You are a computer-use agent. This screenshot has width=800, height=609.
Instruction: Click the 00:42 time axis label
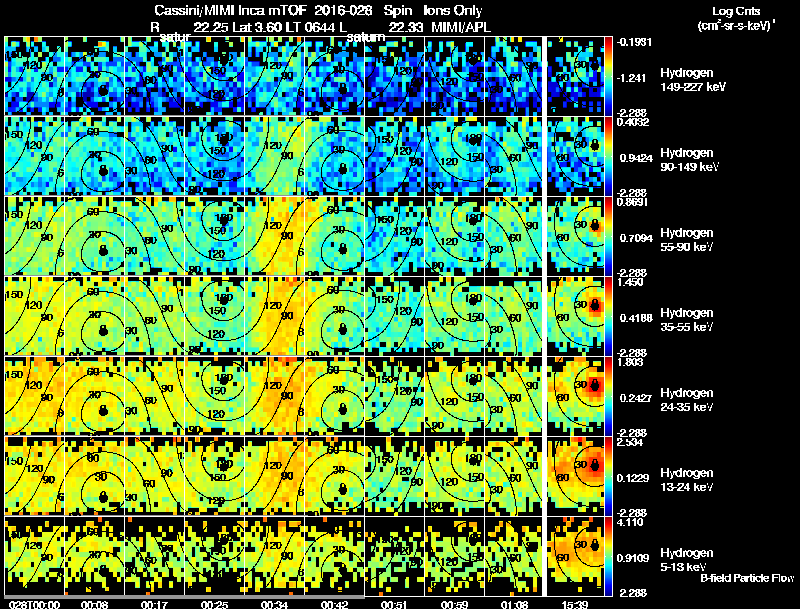pos(335,604)
